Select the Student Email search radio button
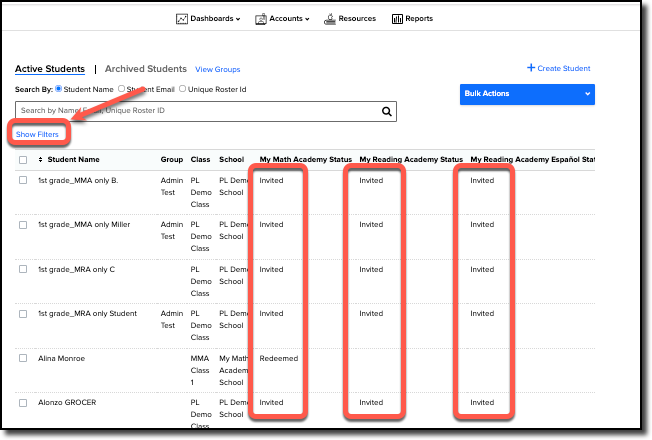 point(121,89)
